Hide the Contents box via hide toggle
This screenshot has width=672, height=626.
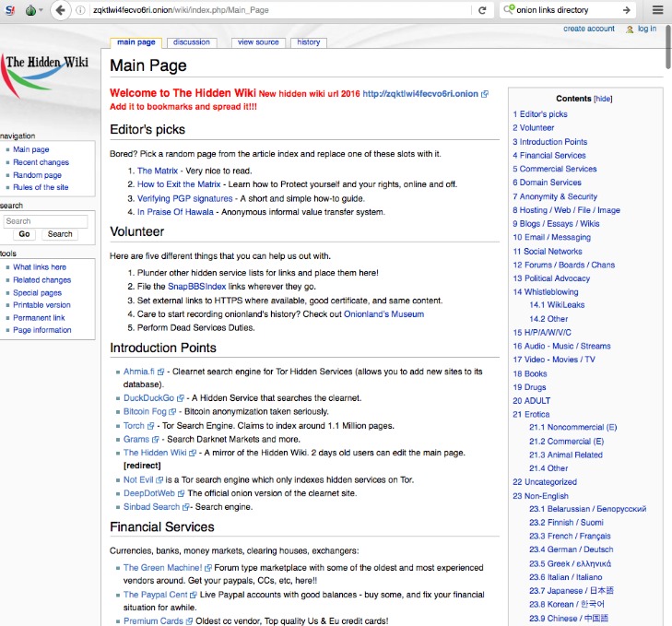(x=603, y=99)
